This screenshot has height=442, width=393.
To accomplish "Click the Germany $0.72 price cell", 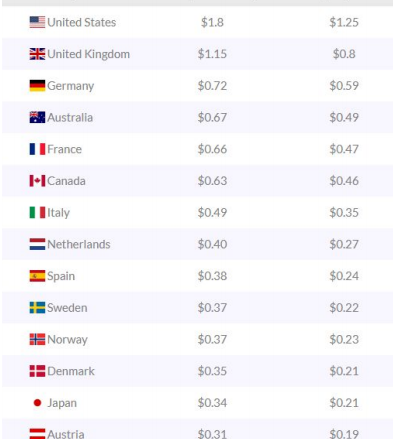I will click(x=212, y=86).
